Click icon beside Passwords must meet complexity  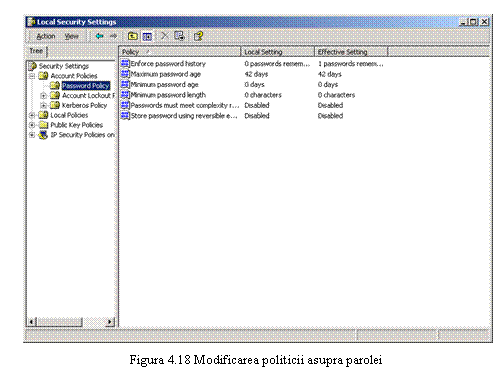(125, 105)
